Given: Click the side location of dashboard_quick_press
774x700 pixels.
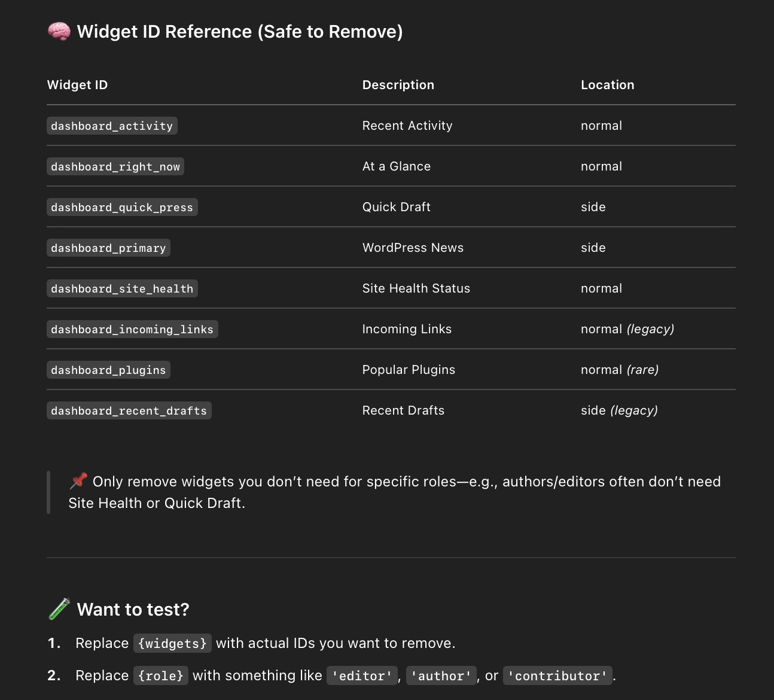Looking at the screenshot, I should pyautogui.click(x=593, y=207).
